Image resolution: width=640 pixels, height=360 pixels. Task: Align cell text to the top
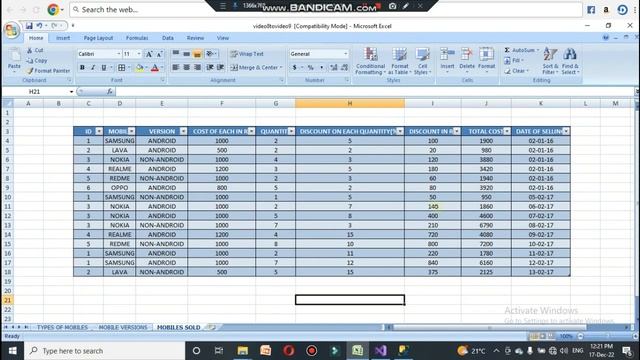click(176, 53)
